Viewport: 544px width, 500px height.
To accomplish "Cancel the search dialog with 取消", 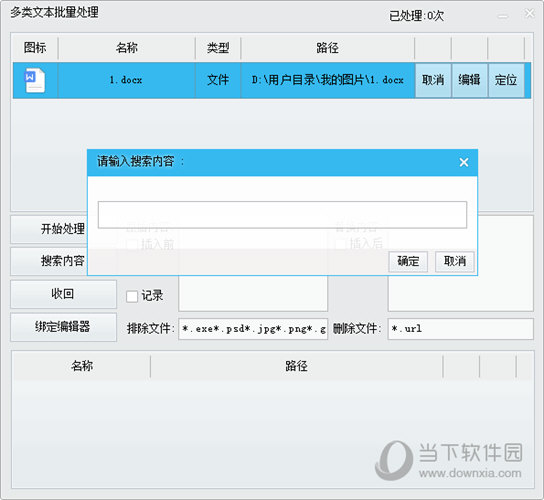I will point(455,261).
